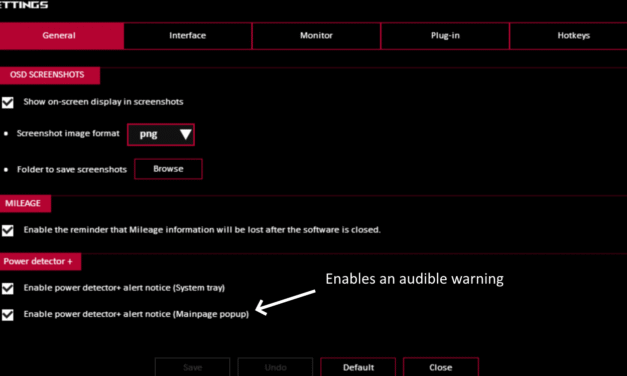Open the screenshot image format dropdown
This screenshot has height=376, width=627.
tap(161, 134)
